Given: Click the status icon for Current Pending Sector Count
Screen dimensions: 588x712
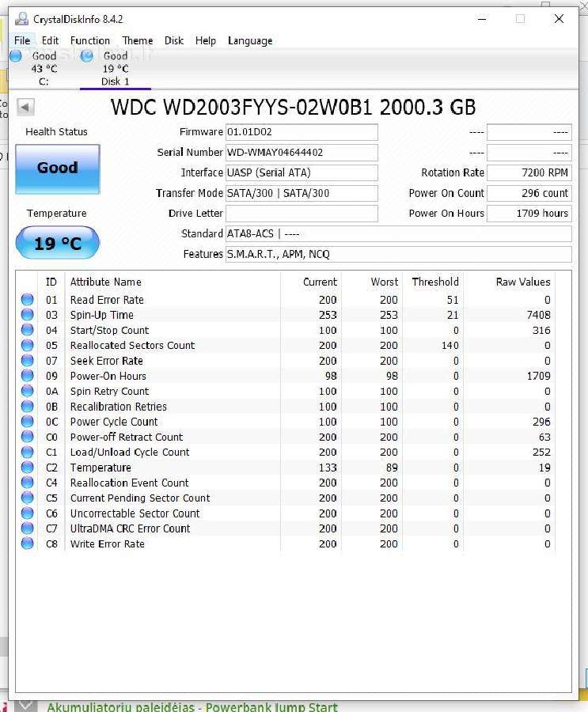Looking at the screenshot, I should pyautogui.click(x=27, y=498).
